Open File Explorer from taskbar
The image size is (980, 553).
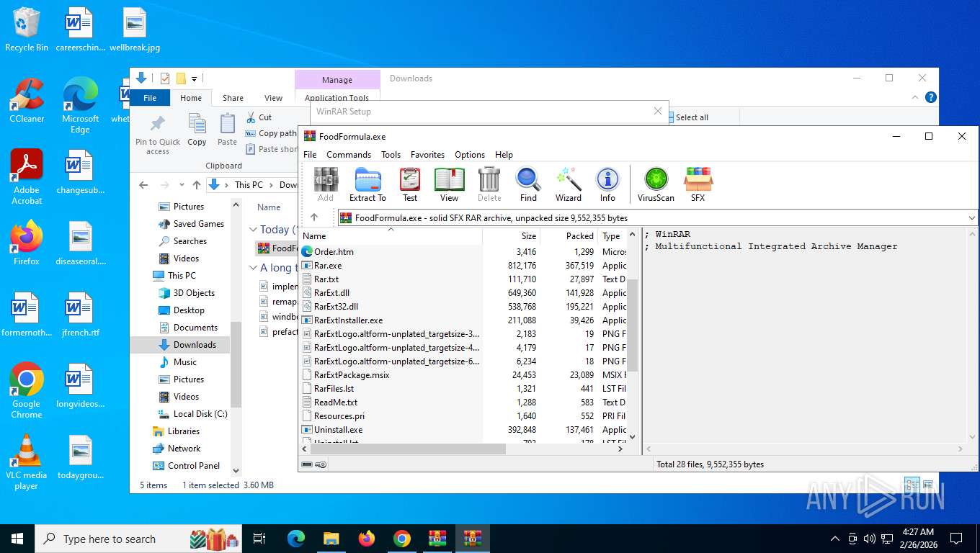pos(331,539)
